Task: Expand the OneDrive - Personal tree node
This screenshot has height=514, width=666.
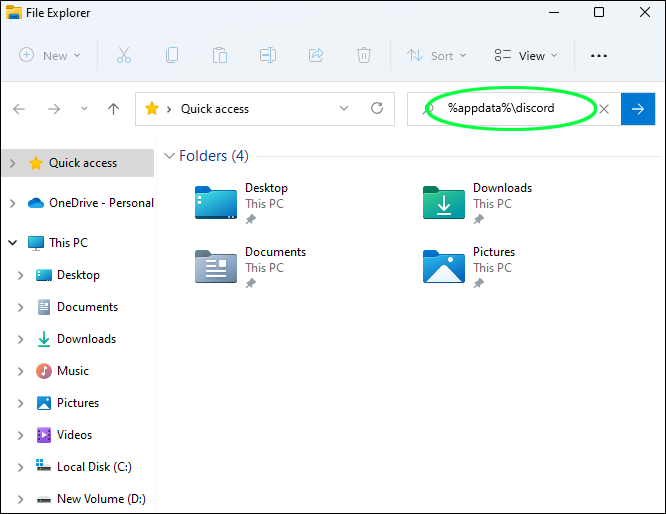Action: tap(12, 203)
